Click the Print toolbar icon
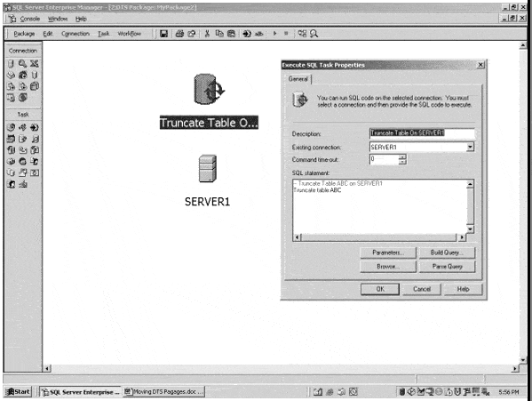The width and height of the screenshot is (532, 401). click(179, 34)
